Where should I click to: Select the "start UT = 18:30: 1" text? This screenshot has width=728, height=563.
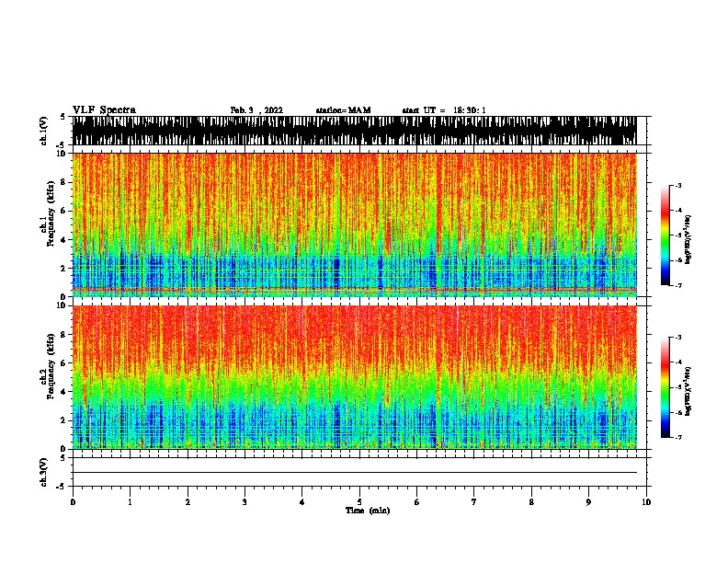click(444, 110)
